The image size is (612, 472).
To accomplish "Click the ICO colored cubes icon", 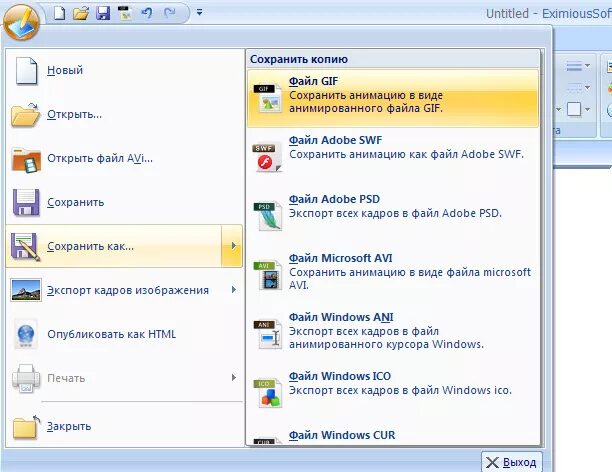I will pos(268,394).
